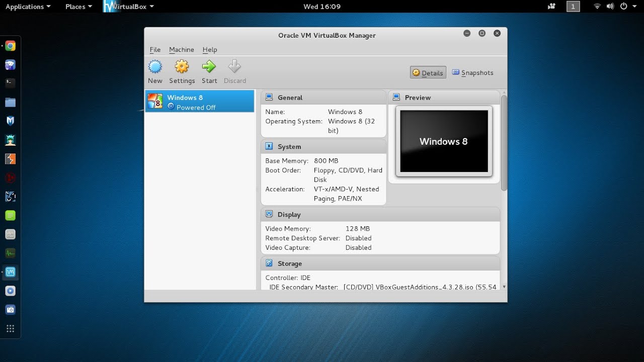Screen dimensions: 644x362
Task: Click the Operating System Windows 8 value
Action: point(352,126)
